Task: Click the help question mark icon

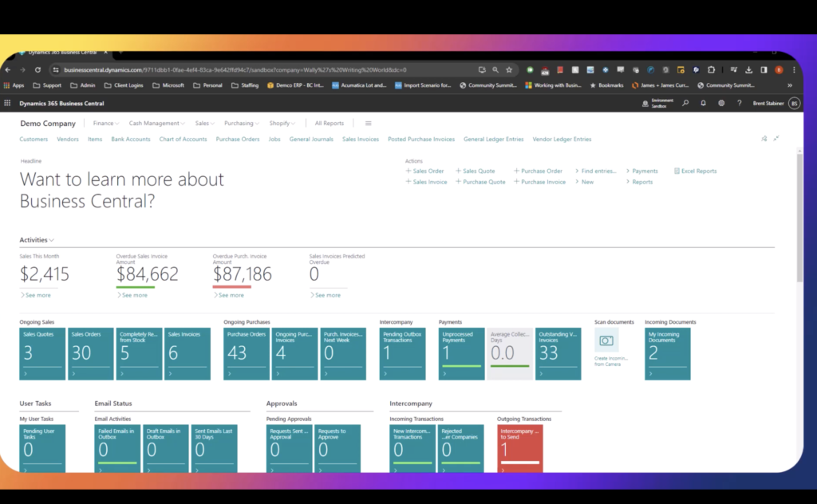Action: tap(739, 103)
